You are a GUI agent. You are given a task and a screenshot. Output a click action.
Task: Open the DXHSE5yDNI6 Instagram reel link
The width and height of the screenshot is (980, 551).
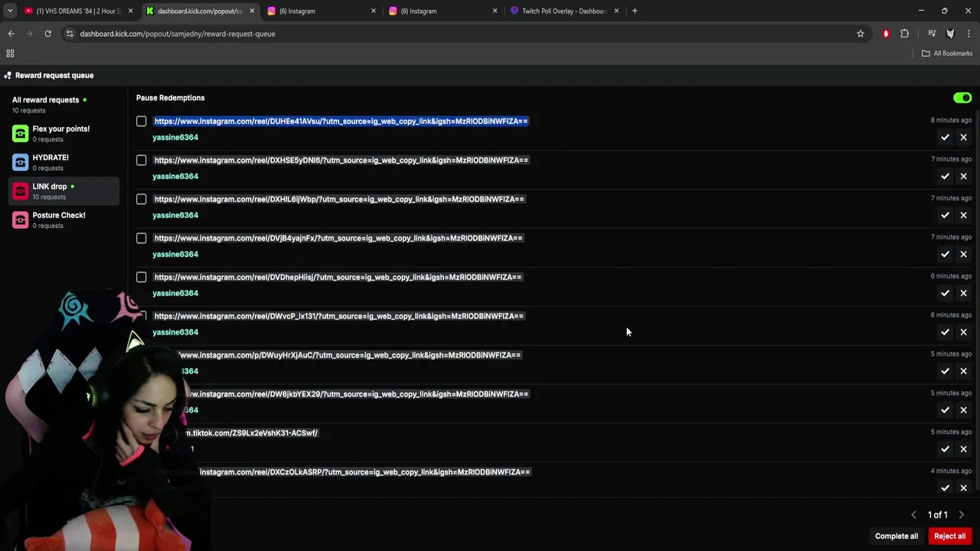341,160
